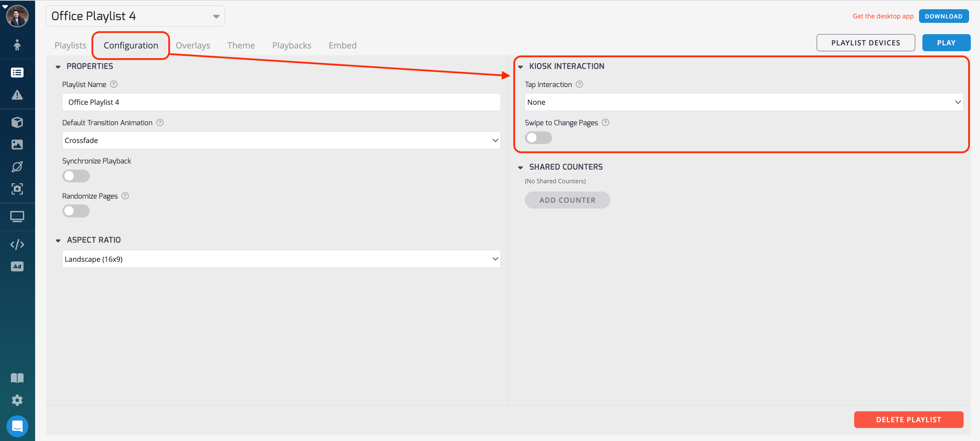Switch to the Playbacks tab
This screenshot has height=441, width=980.
point(292,45)
